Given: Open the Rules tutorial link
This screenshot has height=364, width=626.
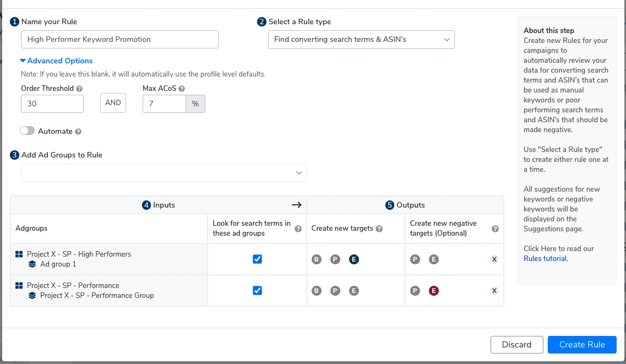Looking at the screenshot, I should pos(545,258).
